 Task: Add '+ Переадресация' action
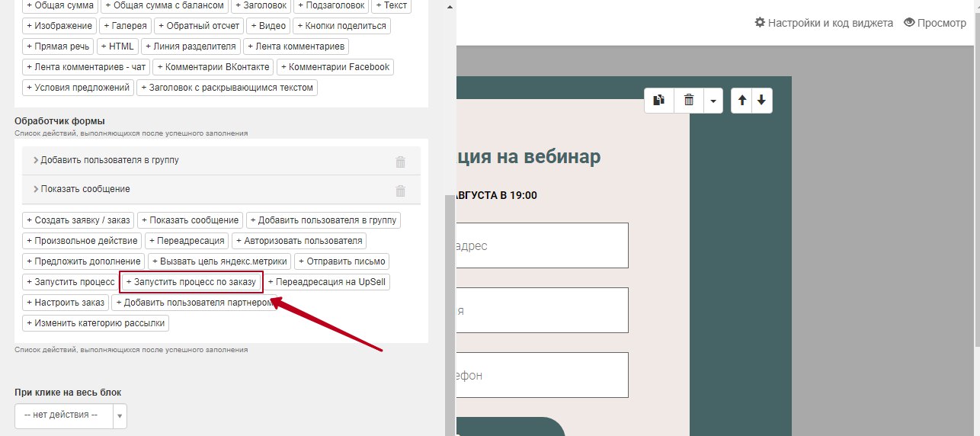tap(187, 241)
